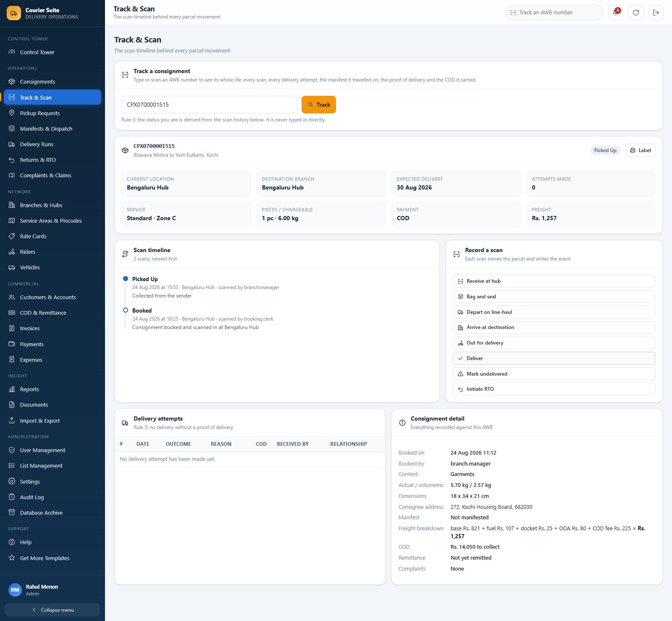Record Depart on line-haul scan
Screen dimensions: 672x621
click(554, 312)
